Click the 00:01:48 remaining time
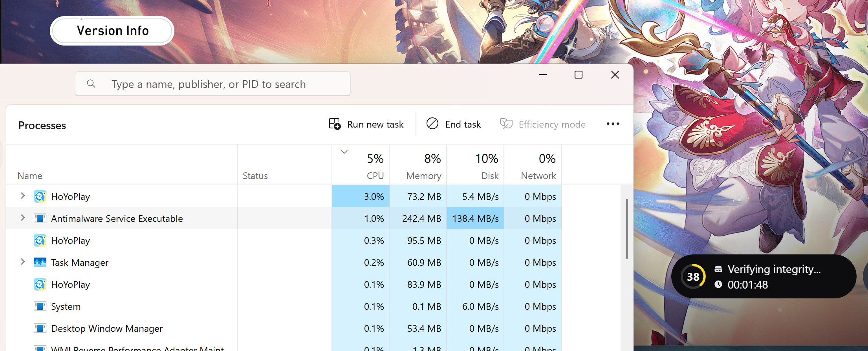This screenshot has height=351, width=868. (x=748, y=285)
